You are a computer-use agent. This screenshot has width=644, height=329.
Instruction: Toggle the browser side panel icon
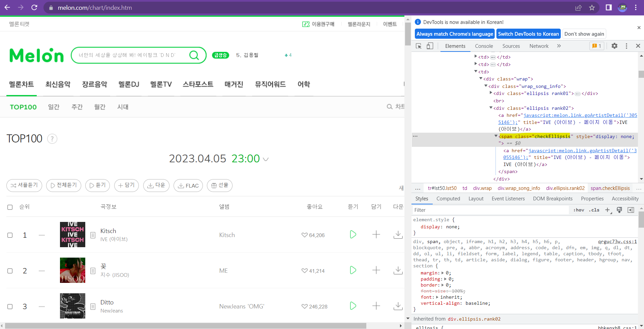pyautogui.click(x=609, y=7)
